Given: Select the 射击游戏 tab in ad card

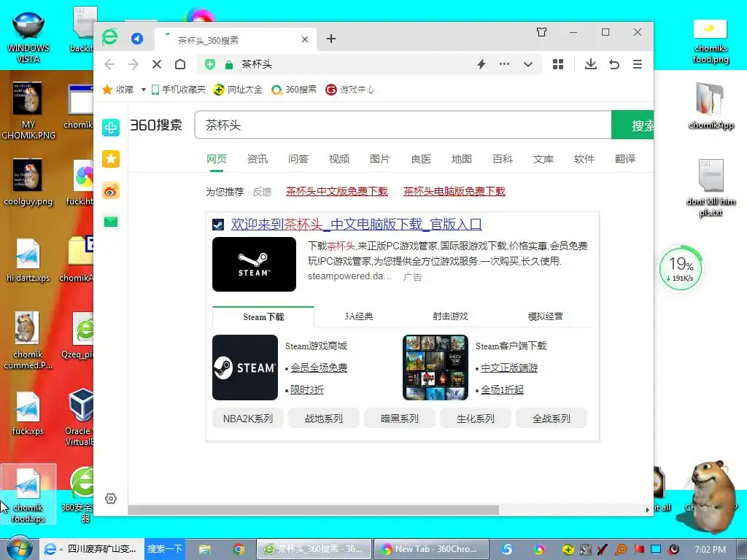Looking at the screenshot, I should pyautogui.click(x=450, y=316).
